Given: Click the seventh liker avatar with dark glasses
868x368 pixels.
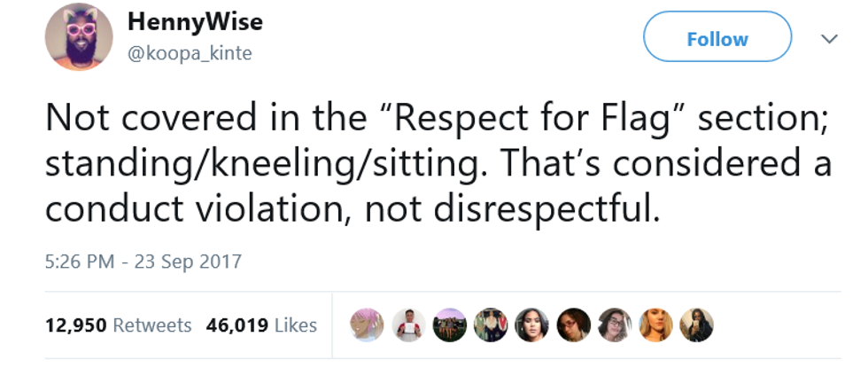Looking at the screenshot, I should [614, 325].
